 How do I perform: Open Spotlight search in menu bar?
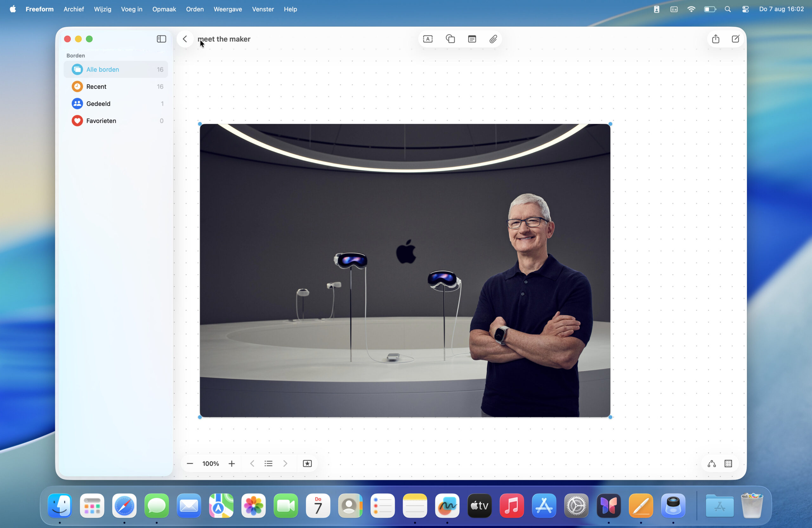pos(727,9)
